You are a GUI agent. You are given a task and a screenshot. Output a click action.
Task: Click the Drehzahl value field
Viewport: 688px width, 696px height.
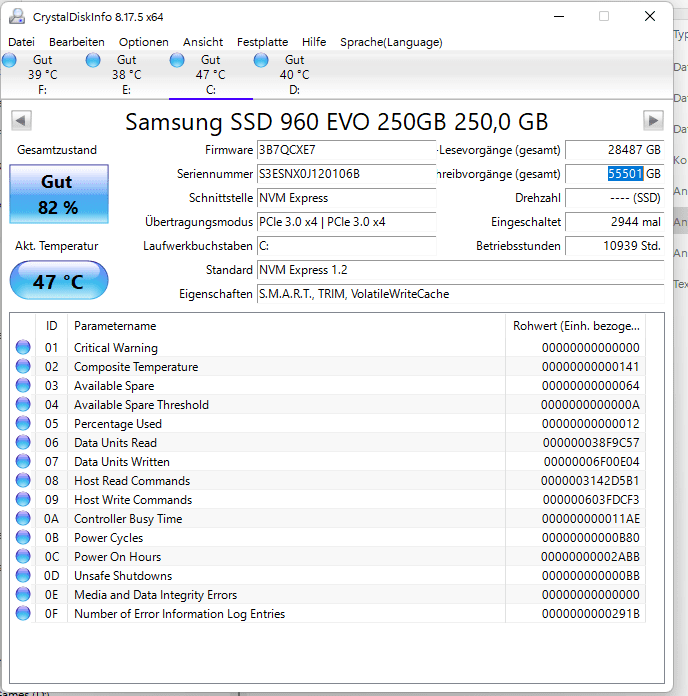click(x=615, y=198)
